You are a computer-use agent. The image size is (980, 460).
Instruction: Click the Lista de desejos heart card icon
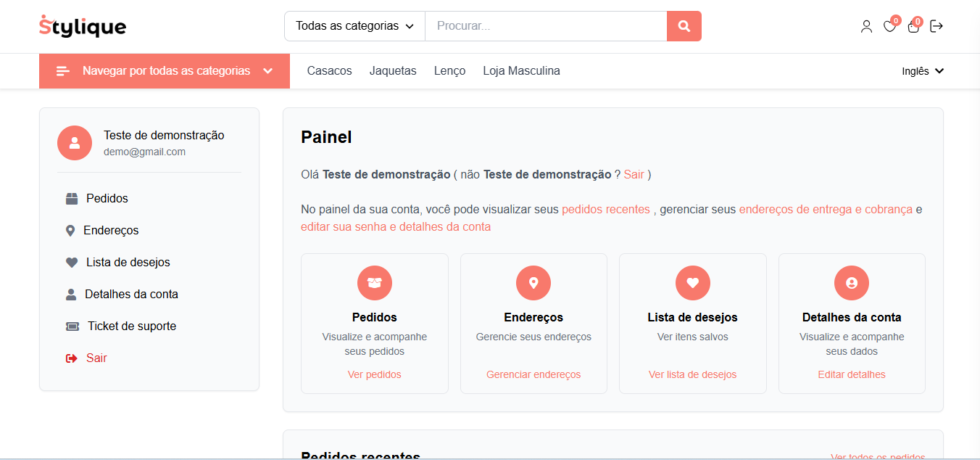(692, 283)
